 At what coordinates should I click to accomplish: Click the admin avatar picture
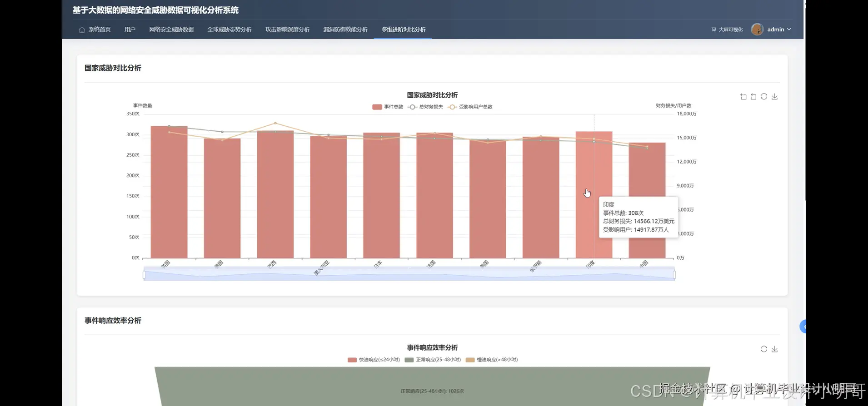(757, 29)
